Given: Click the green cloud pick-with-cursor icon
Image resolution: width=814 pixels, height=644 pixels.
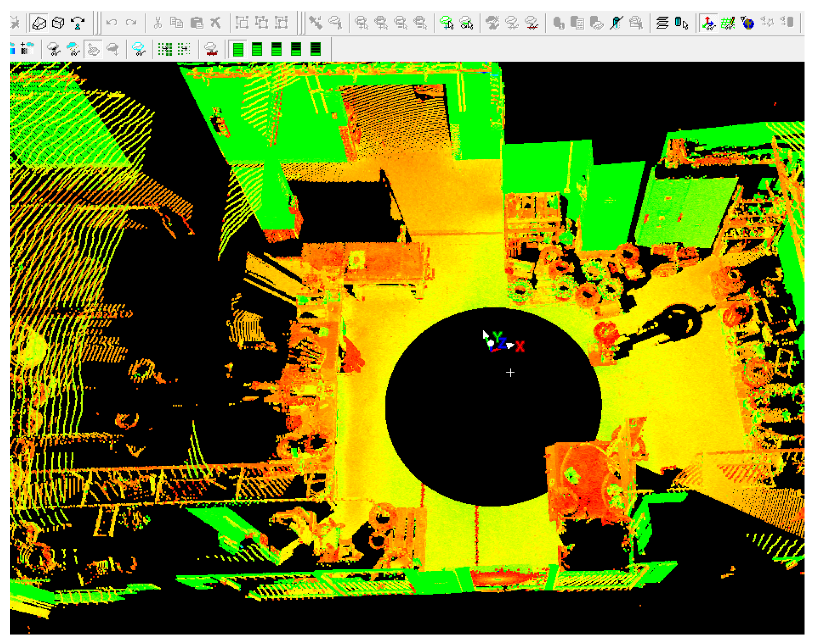Looking at the screenshot, I should 447,23.
